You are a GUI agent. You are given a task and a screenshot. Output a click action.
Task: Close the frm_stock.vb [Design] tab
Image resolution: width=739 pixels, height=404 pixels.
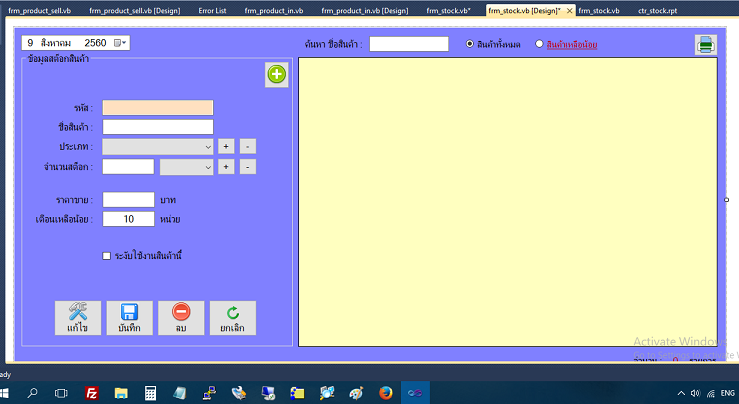(x=569, y=10)
